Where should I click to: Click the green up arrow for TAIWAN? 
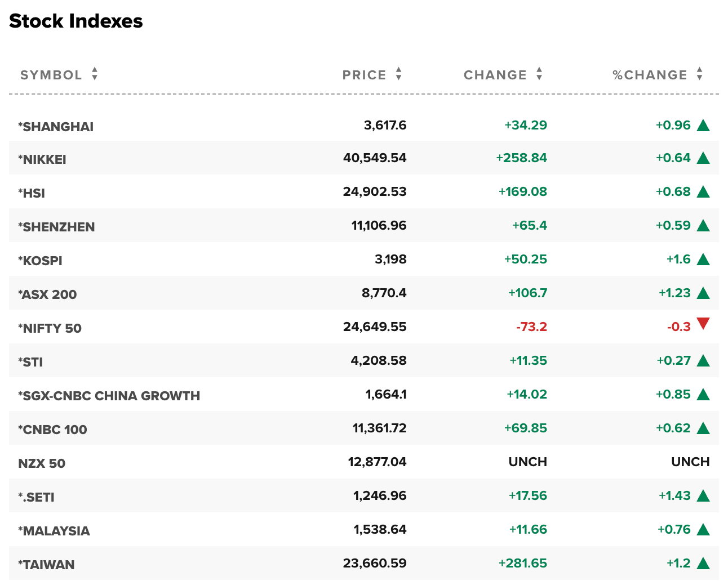click(703, 563)
